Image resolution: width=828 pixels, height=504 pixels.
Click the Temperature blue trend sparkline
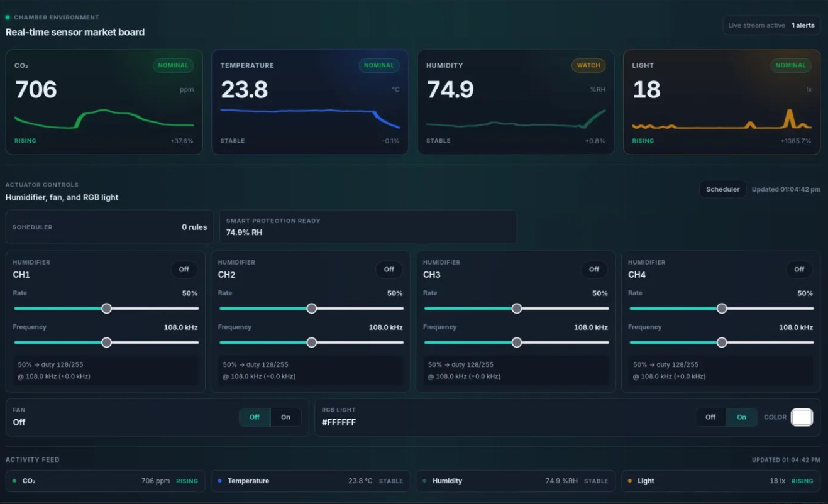[x=310, y=118]
